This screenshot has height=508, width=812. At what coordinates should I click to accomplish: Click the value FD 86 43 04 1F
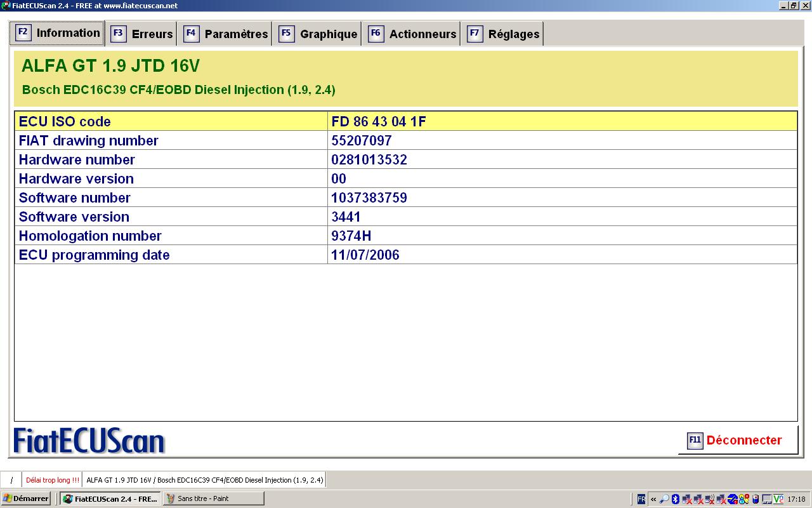click(379, 121)
